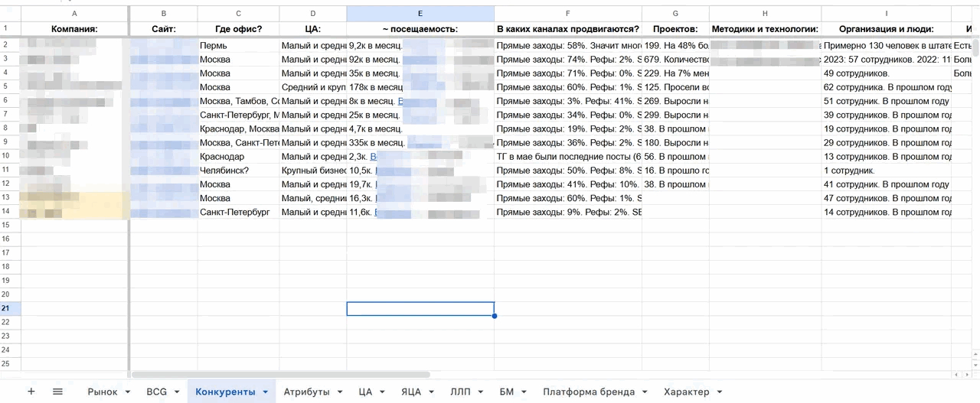Open the ЛЛП sheet tab
Screen dimensions: 980x403
click(460, 392)
